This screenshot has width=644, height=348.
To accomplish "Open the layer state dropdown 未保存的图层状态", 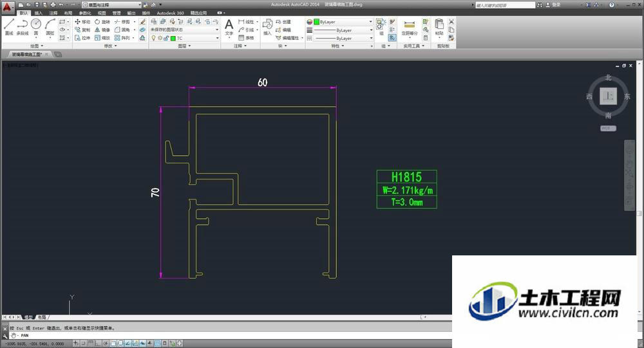I will pyautogui.click(x=184, y=30).
